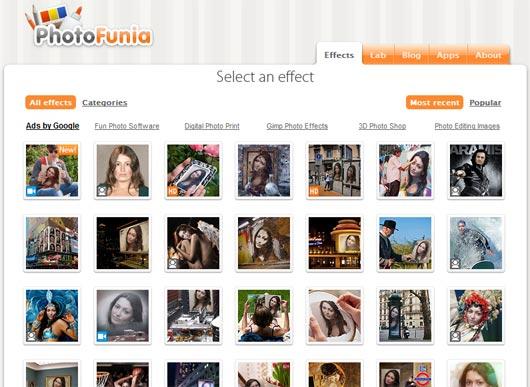Select the man in hat painting effect
This screenshot has width=530, height=387.
405,243
